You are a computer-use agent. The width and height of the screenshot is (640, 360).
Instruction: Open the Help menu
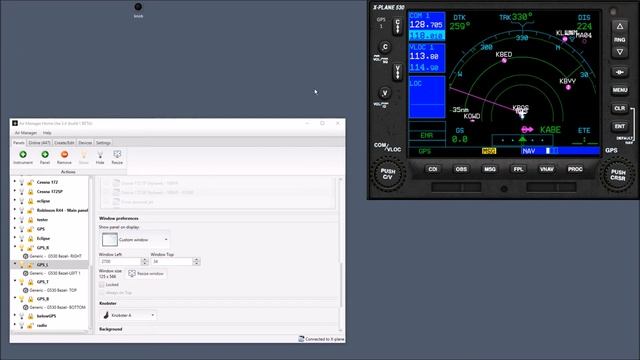coord(47,133)
